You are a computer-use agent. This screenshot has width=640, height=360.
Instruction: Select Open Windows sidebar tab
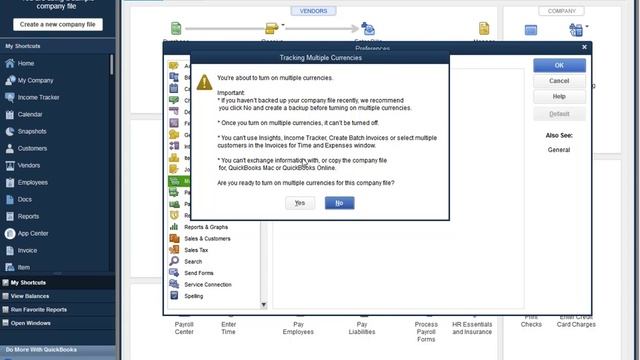[x=57, y=323]
